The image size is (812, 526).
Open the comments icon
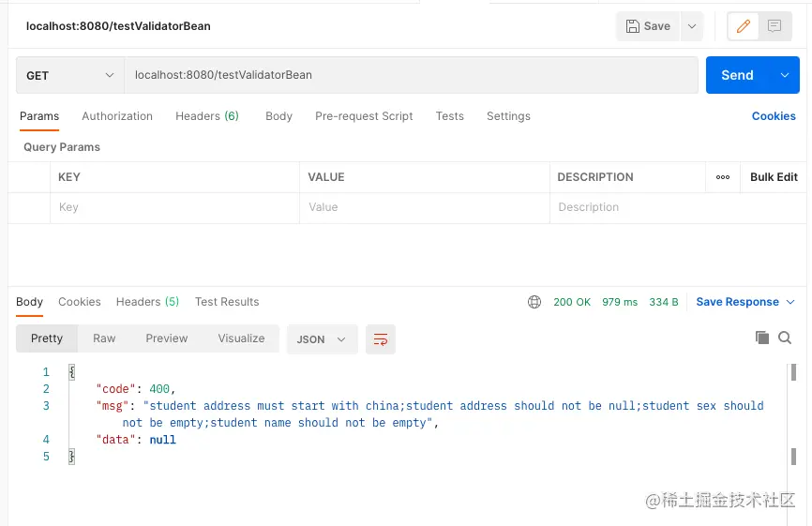point(774,26)
